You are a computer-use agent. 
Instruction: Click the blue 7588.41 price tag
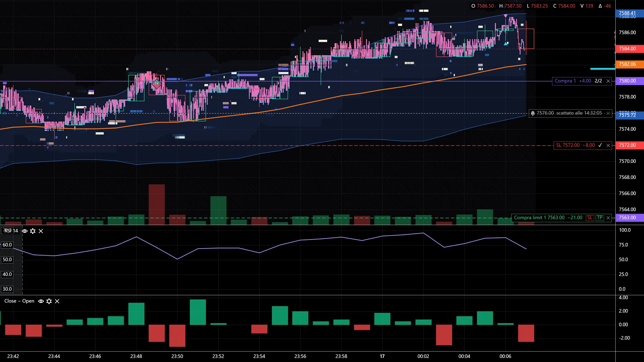(630, 13)
